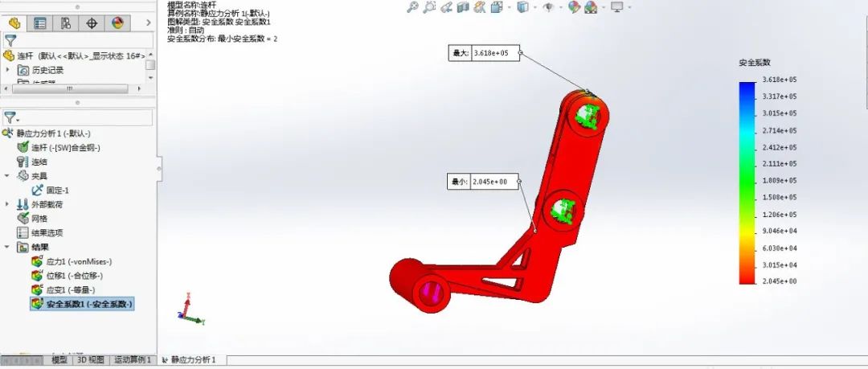
Task: Toggle the Hide/Show Items eye icon
Action: (549, 7)
